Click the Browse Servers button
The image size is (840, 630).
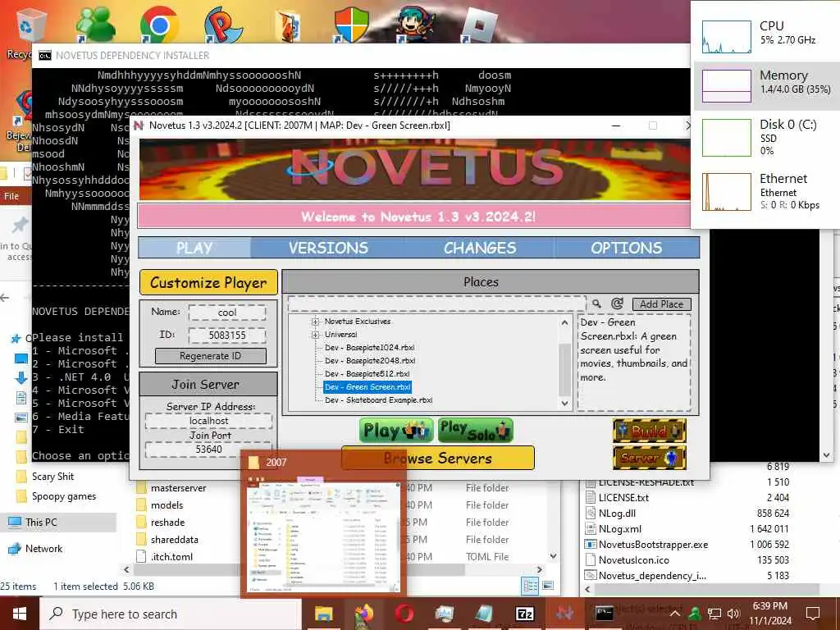coord(438,458)
